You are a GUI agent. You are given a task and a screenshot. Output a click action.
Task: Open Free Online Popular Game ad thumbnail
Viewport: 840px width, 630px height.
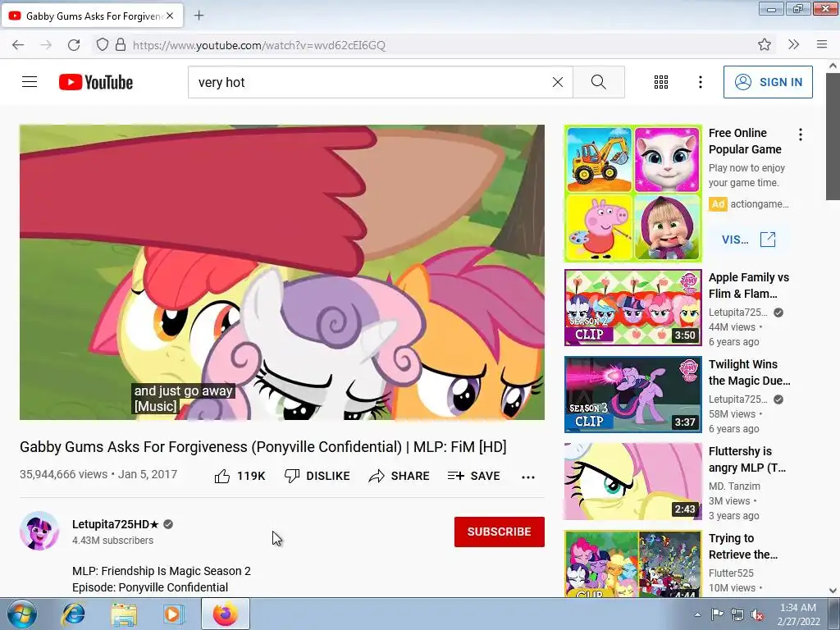coord(632,194)
